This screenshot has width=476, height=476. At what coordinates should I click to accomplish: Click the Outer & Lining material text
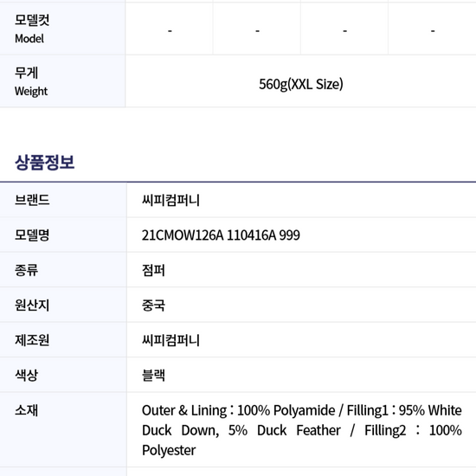[x=302, y=430]
